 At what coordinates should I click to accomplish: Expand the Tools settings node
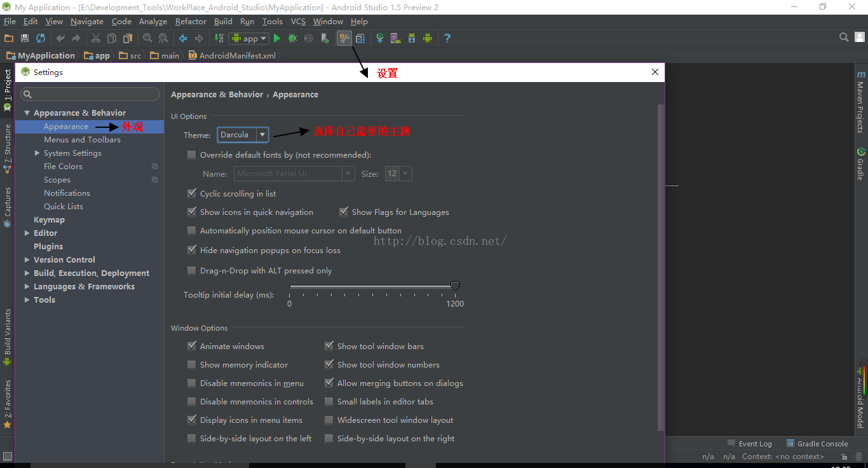click(x=27, y=300)
